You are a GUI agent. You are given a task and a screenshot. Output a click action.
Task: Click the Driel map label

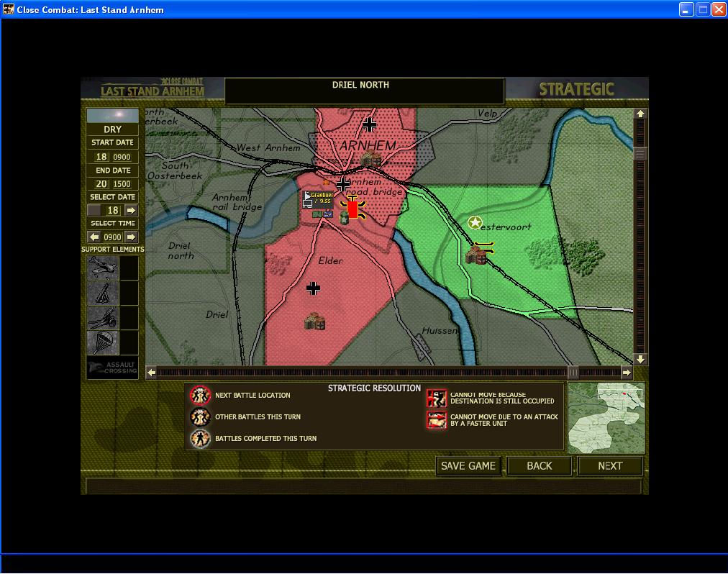[217, 314]
